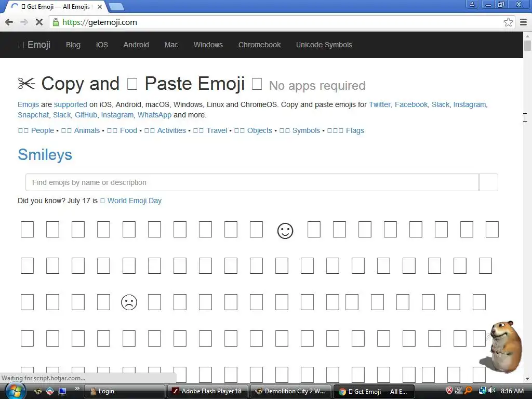Open the GitHub link

point(86,115)
